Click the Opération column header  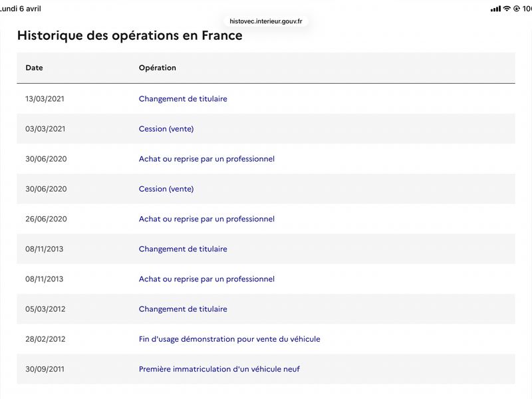[158, 68]
